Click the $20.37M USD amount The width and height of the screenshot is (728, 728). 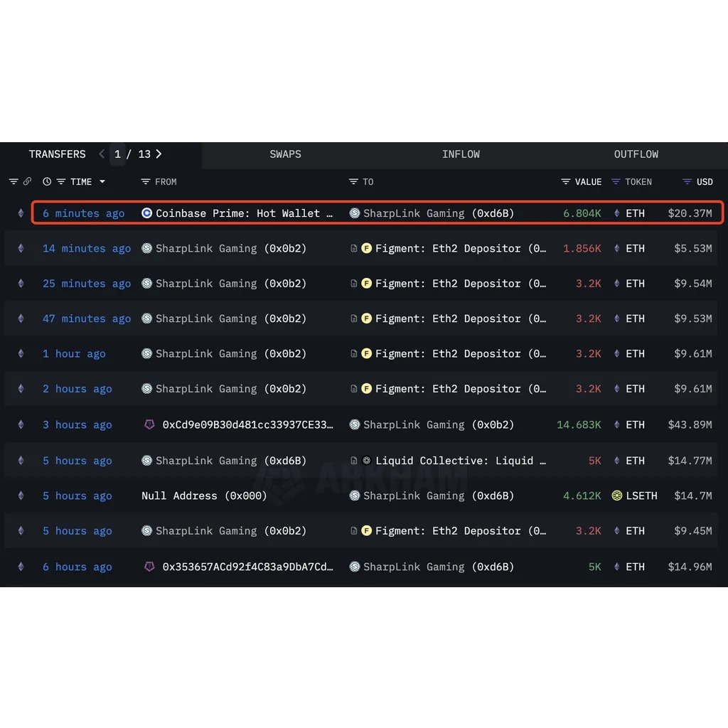(x=690, y=213)
